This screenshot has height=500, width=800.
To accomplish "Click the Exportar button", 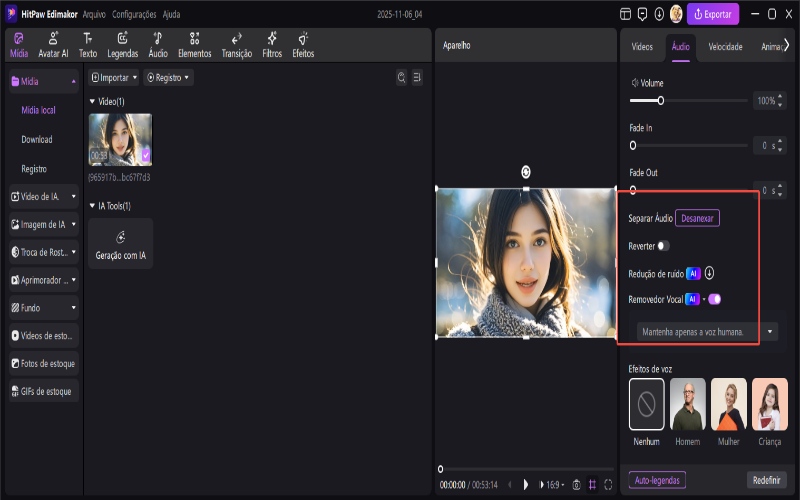I will tap(713, 15).
